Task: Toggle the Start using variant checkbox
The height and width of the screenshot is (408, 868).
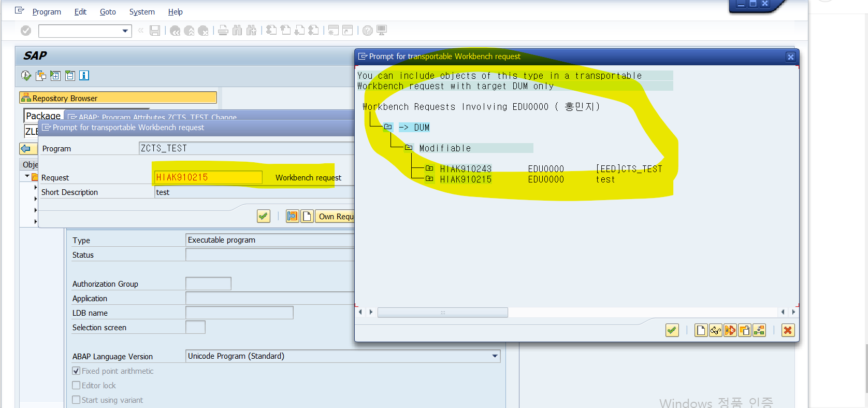Action: point(76,400)
